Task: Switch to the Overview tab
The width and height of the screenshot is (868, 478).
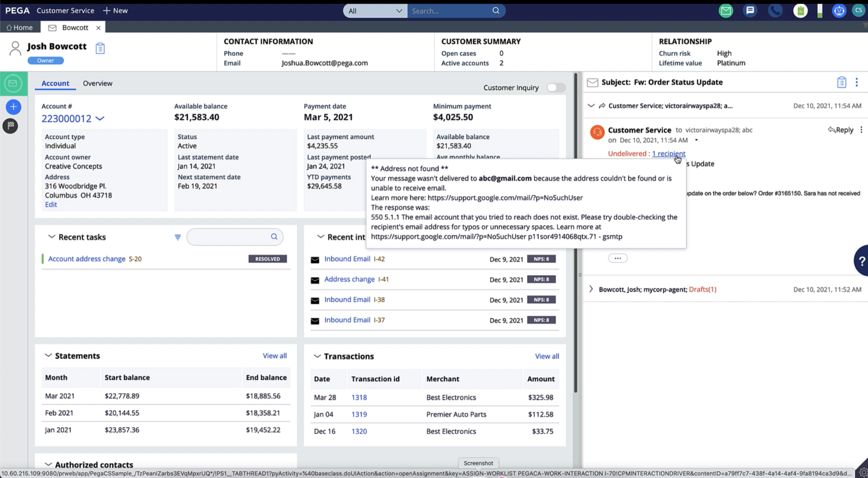Action: (97, 83)
